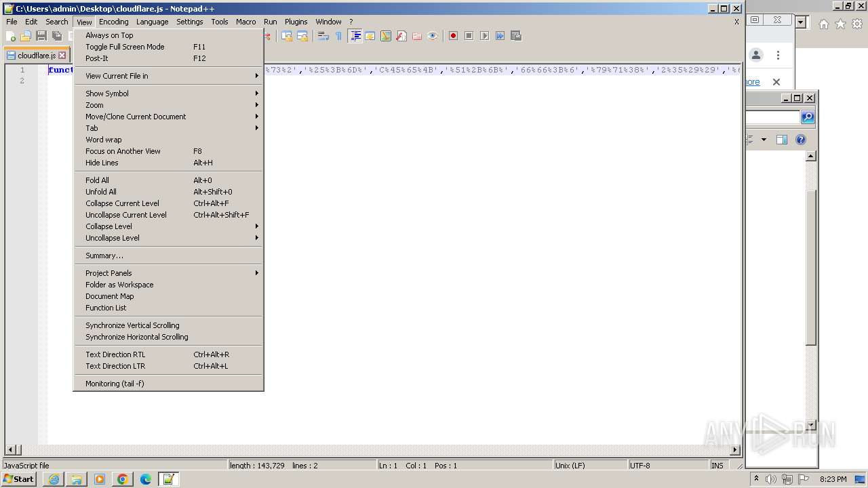The width and height of the screenshot is (868, 488).
Task: Click the Function List toolbar icon
Action: [401, 36]
